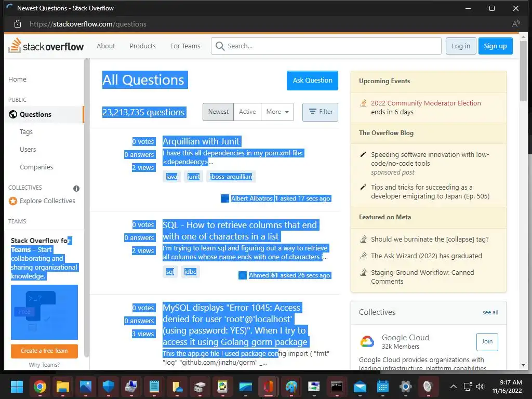532x399 pixels.
Task: Click the taskbar clock and date
Action: tap(507, 387)
